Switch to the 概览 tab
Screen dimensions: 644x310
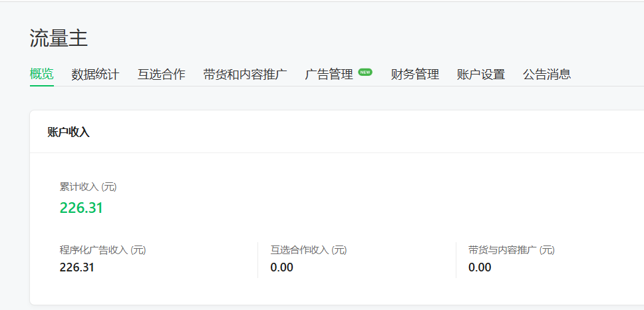41,75
